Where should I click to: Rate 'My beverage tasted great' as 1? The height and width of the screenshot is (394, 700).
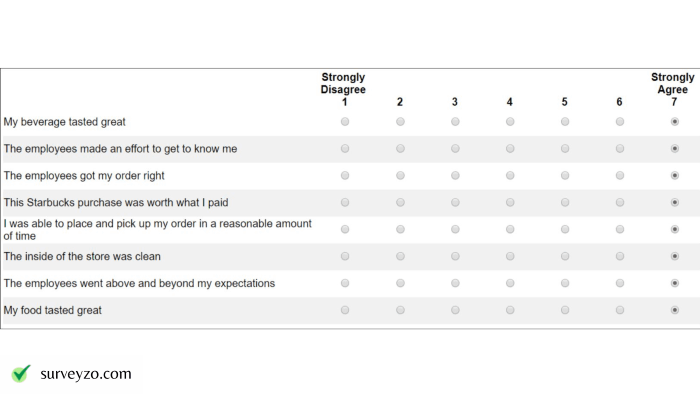(345, 121)
